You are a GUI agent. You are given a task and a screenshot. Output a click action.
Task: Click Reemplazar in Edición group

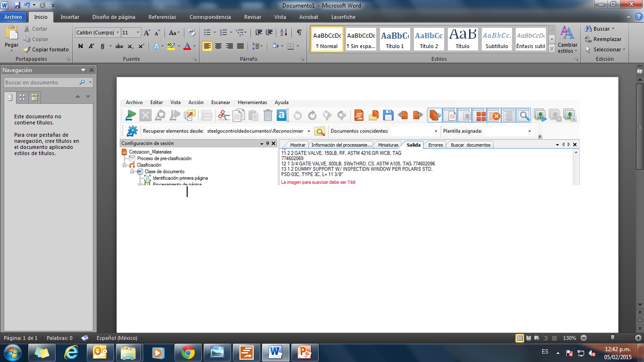(x=603, y=39)
